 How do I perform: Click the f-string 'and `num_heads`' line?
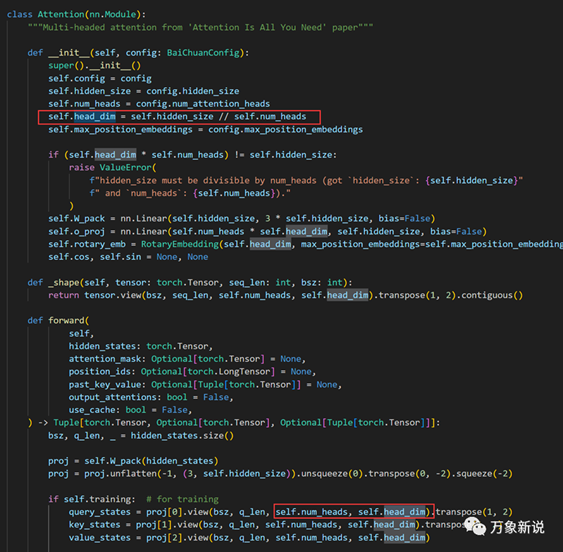(190, 193)
